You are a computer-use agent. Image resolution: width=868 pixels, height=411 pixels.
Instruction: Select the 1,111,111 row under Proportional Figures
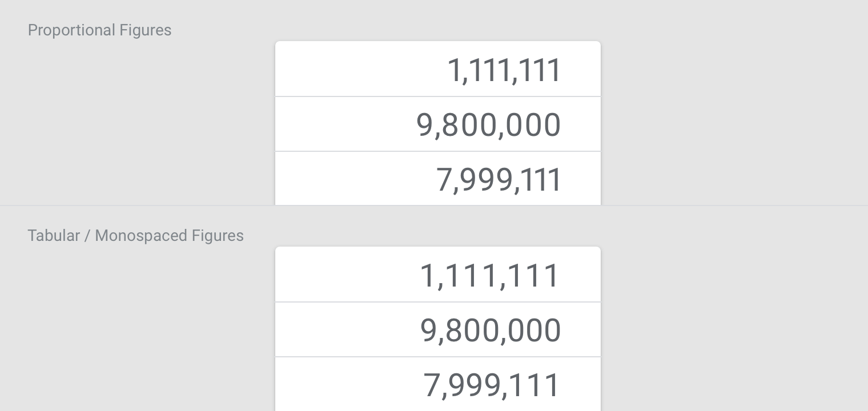(x=438, y=69)
